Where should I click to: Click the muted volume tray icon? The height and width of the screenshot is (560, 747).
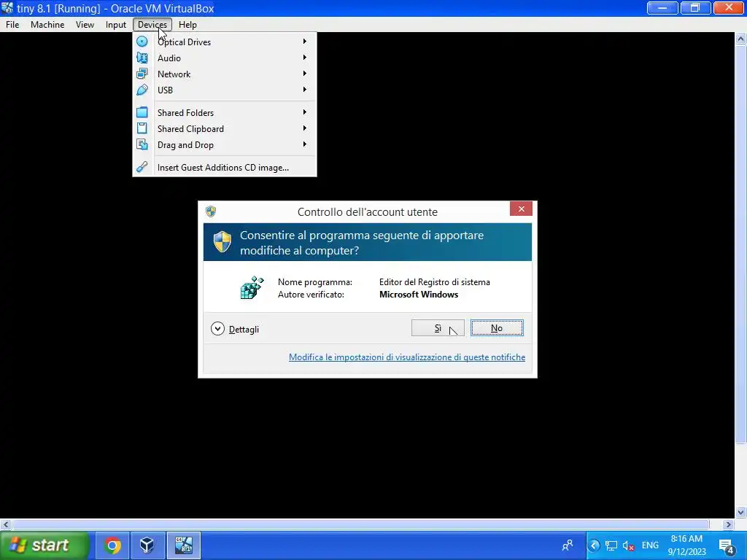pos(628,545)
